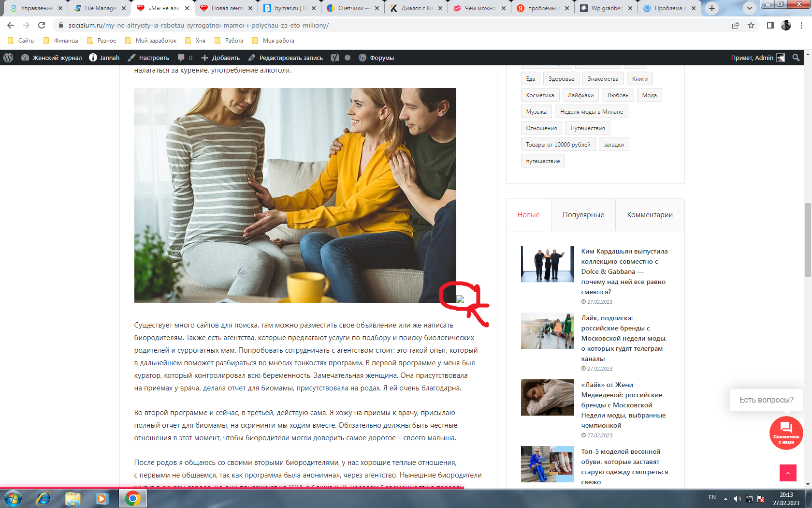Switch to the Популярные tab
812x508 pixels.
tap(583, 215)
